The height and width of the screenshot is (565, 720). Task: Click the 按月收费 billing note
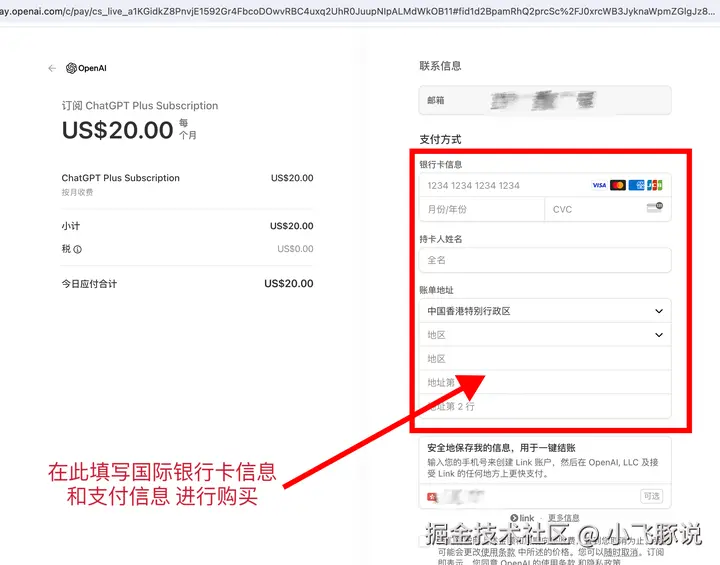point(77,192)
